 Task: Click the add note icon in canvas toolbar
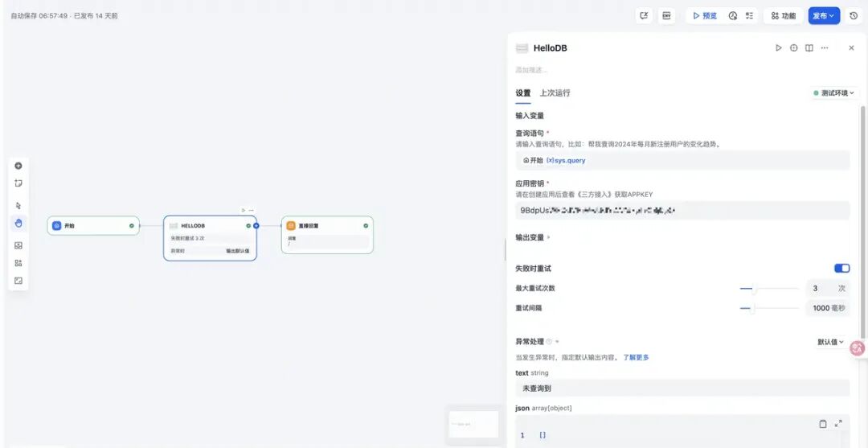(x=18, y=183)
